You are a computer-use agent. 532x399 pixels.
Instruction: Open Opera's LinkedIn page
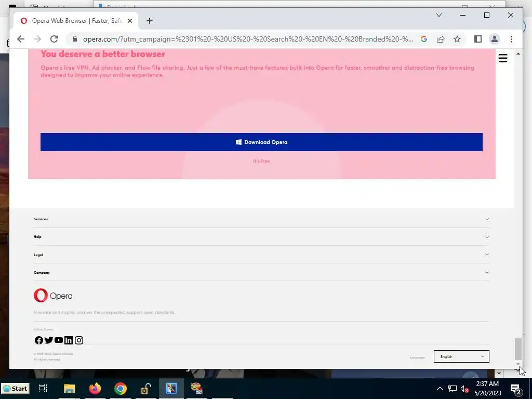point(69,340)
